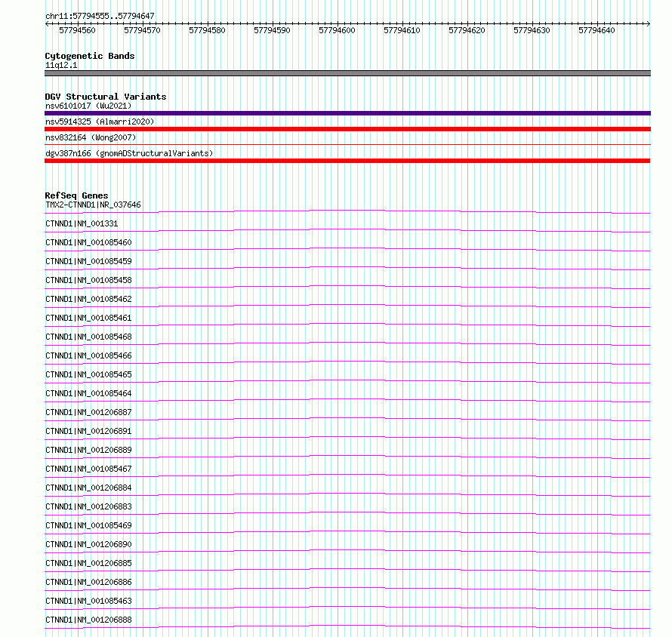Click the Cytogenetic Bands track title
Image resolution: width=672 pixels, height=637 pixels.
90,56
